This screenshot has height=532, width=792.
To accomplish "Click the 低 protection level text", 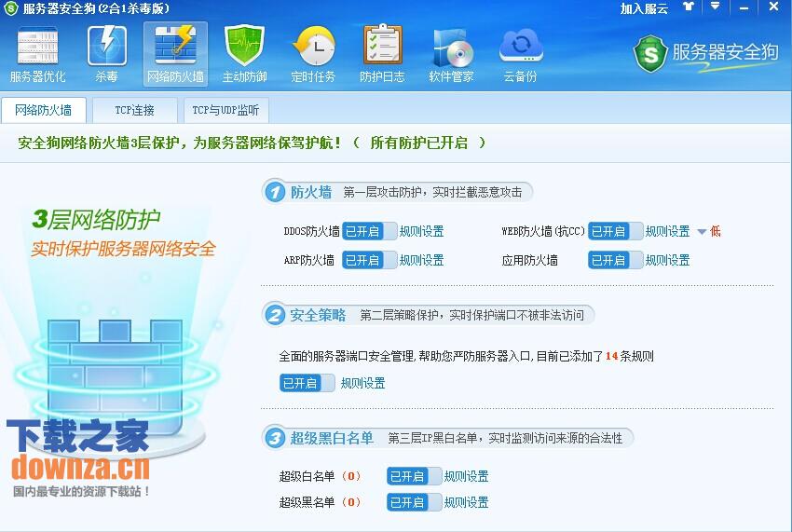I will coord(716,231).
